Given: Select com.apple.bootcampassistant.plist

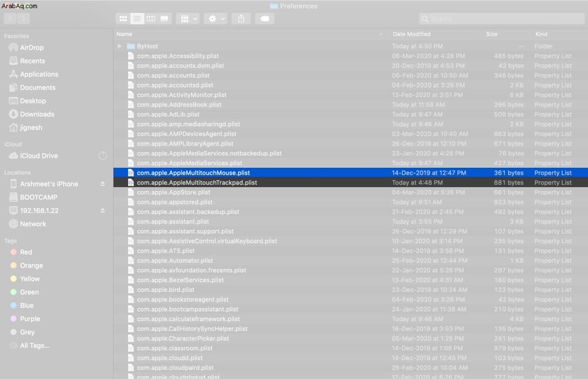Looking at the screenshot, I should click(350, 310).
